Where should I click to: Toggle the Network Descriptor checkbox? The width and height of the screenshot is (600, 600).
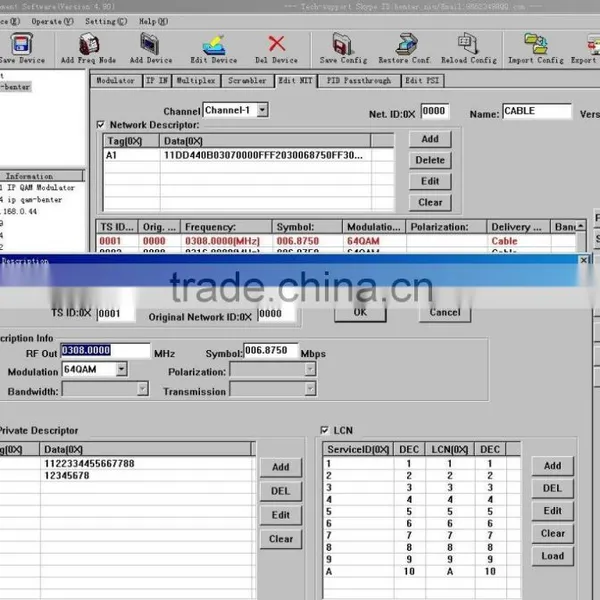pos(101,125)
